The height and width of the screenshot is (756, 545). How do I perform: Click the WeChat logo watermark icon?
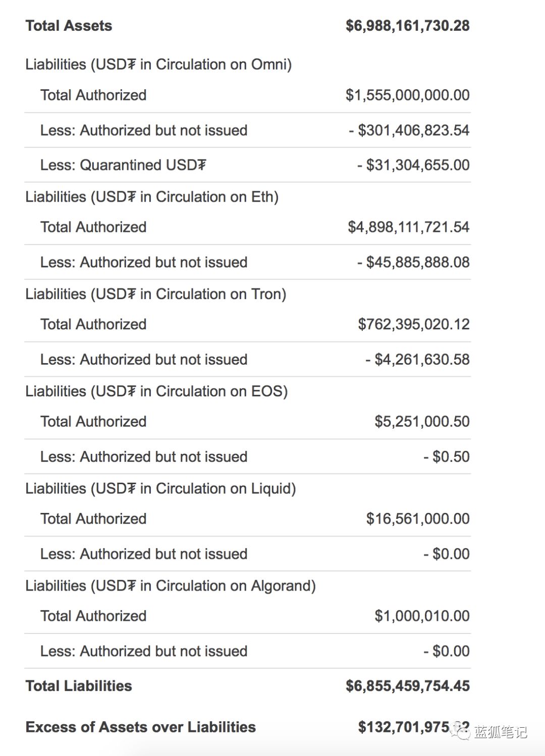pos(461,730)
